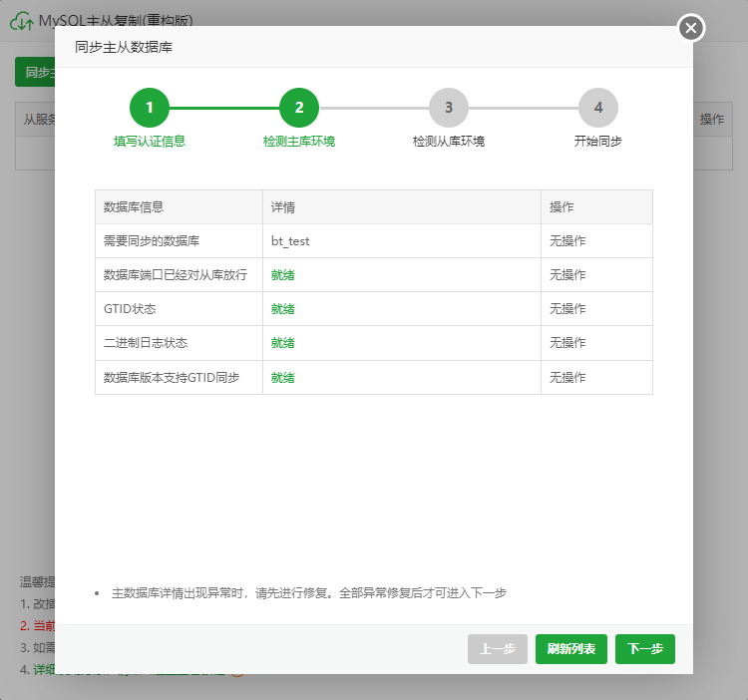Open the 检测从库环境 step label

point(449,142)
